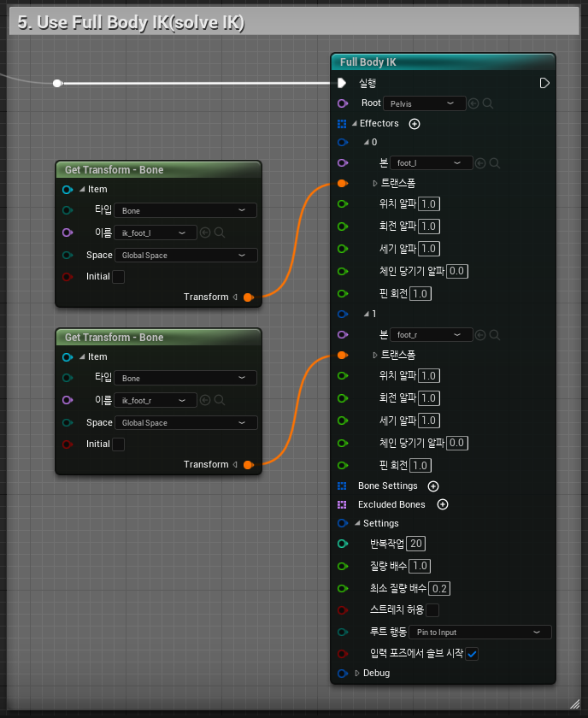Click the use-selected arrow icon beside Root Pelvis
The image size is (588, 718).
473,103
